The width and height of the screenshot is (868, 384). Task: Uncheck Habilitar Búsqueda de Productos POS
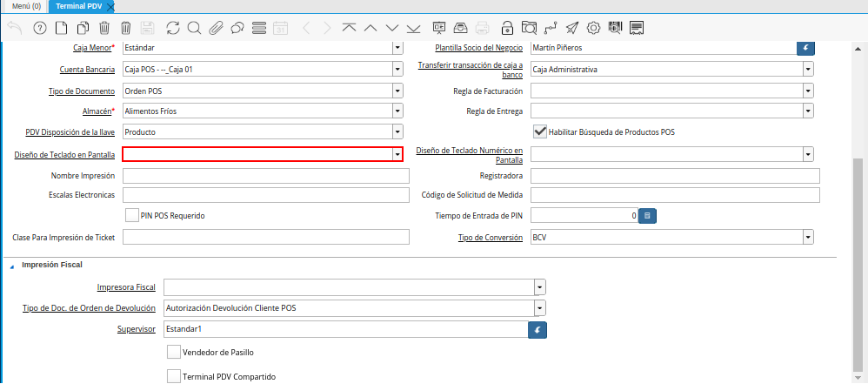point(540,131)
